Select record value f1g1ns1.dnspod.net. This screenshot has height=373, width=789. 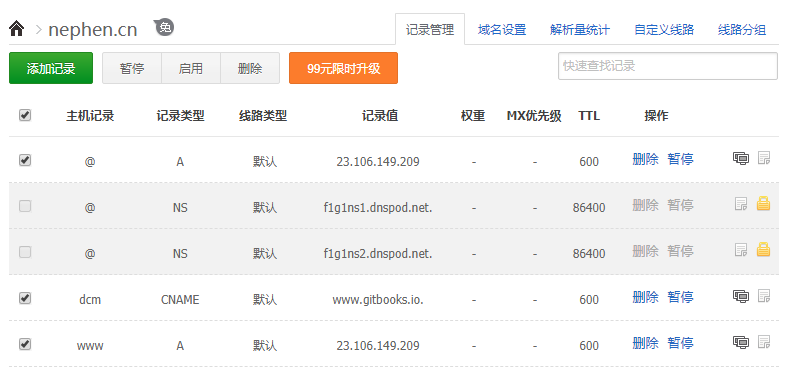coord(378,207)
